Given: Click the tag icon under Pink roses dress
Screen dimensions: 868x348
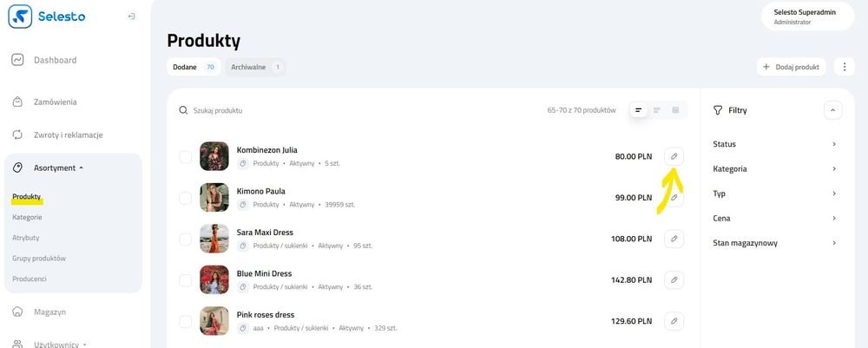Looking at the screenshot, I should tap(242, 328).
